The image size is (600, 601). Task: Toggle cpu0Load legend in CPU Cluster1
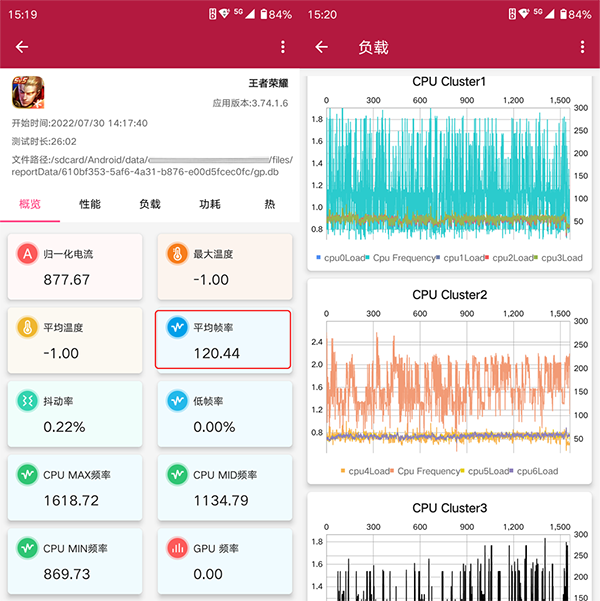(340, 258)
